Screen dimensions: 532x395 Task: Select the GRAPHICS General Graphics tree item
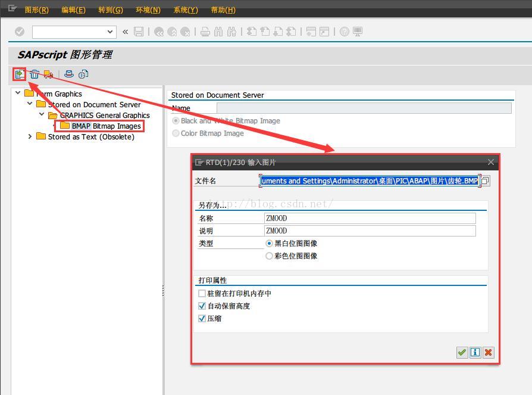pyautogui.click(x=105, y=115)
